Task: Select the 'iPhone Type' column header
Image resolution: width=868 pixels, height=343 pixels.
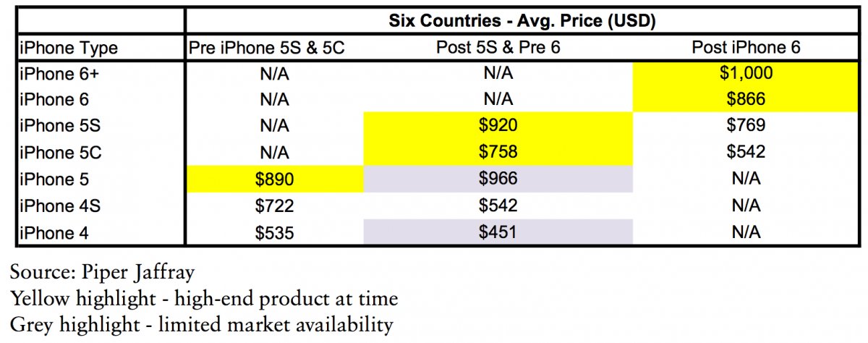Action: click(x=68, y=48)
